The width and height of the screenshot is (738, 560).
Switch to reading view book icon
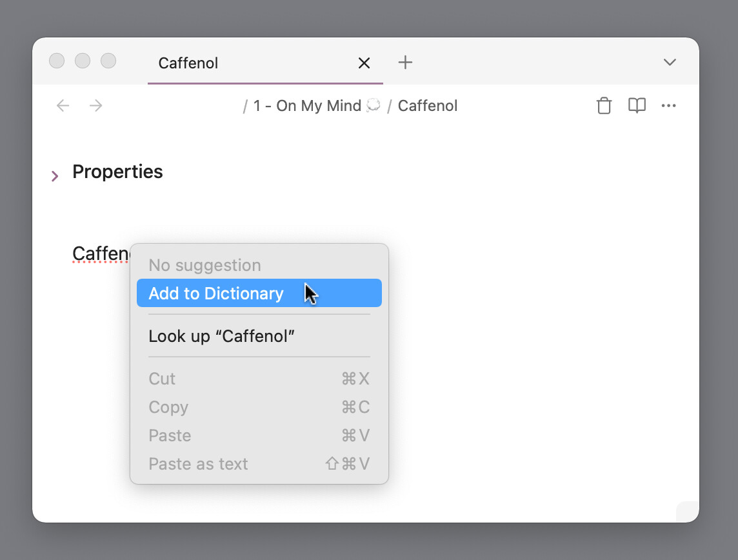pos(637,106)
